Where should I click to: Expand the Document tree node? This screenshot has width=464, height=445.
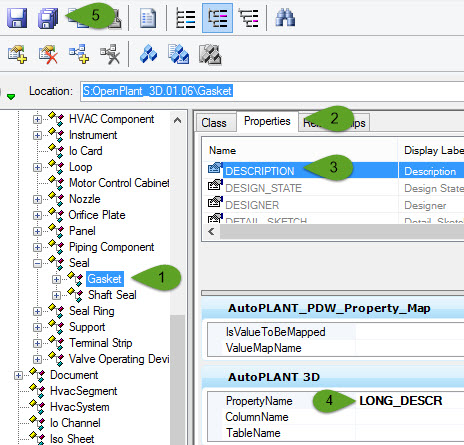click(18, 375)
